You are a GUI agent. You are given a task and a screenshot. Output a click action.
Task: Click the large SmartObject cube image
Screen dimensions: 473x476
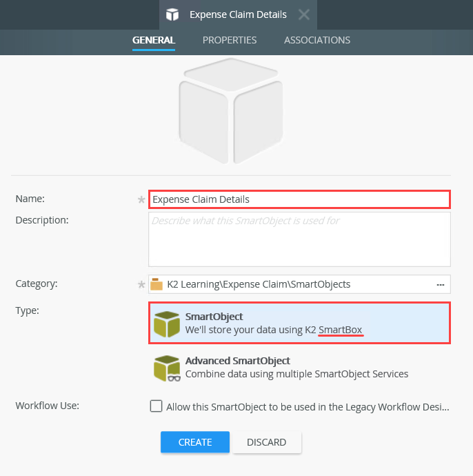pos(231,111)
